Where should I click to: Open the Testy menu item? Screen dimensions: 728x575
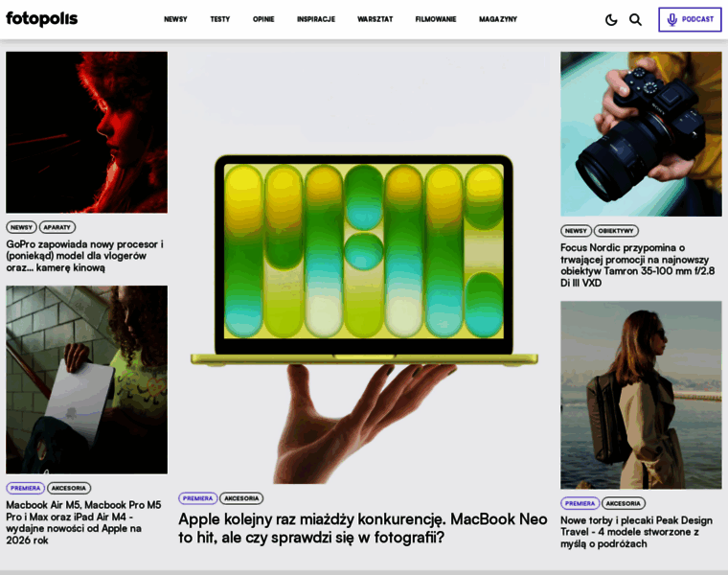click(x=220, y=19)
